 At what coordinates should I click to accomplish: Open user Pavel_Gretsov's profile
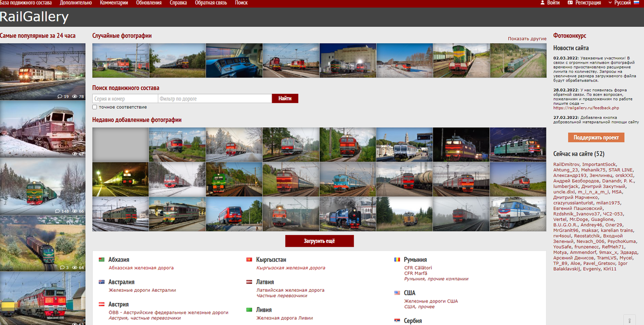tap(598, 264)
